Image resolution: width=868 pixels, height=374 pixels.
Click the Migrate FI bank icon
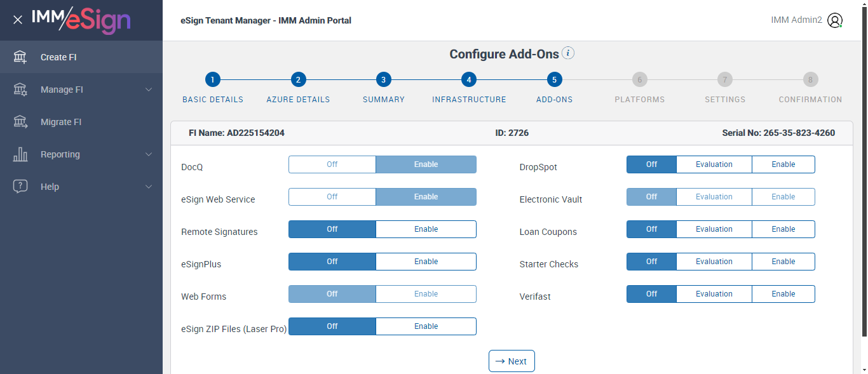(x=20, y=122)
